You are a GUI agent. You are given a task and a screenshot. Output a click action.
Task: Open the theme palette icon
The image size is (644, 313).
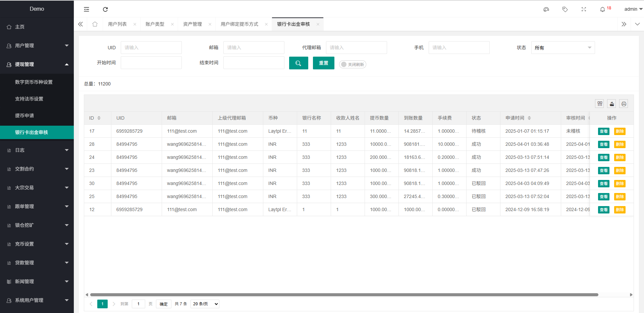pos(546,9)
